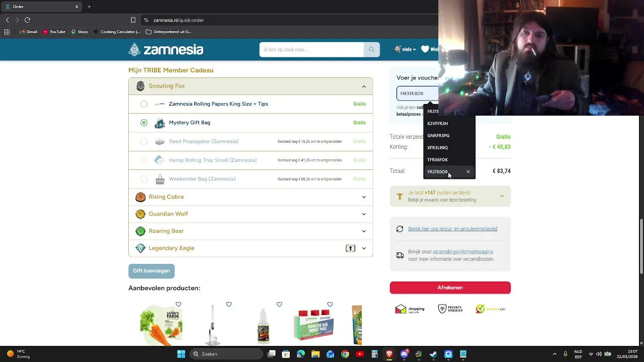This screenshot has height=362, width=644.
Task: Click the red Afrekenen checkout button
Action: coord(450,288)
